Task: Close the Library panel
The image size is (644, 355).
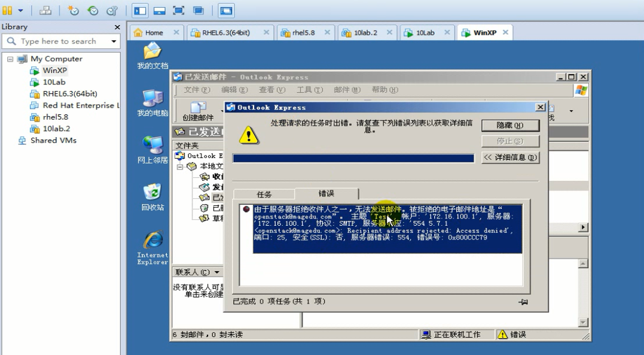Action: tap(117, 27)
